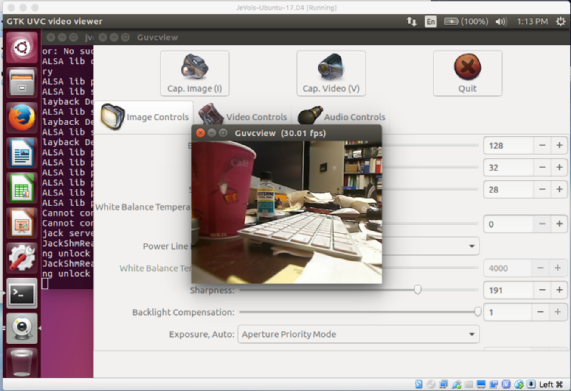Screen dimensions: 571x391
Task: Click the Cap. Video (V) button
Action: (331, 74)
